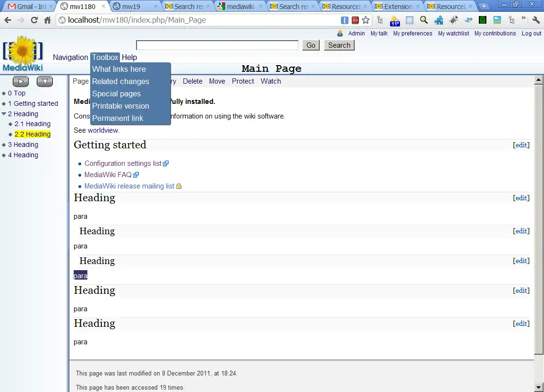
Task: Open the blue Twitter bird extension
Action: tap(468, 20)
